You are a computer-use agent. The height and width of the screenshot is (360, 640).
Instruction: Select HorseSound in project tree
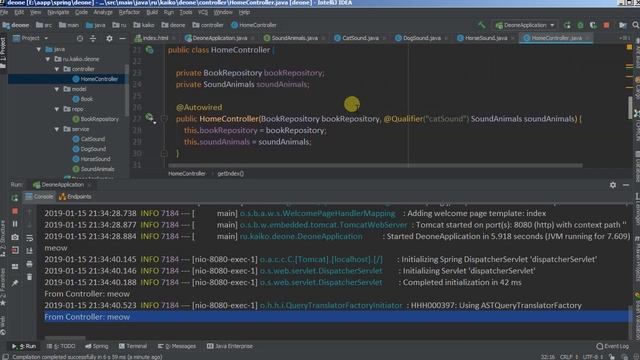pos(91,159)
